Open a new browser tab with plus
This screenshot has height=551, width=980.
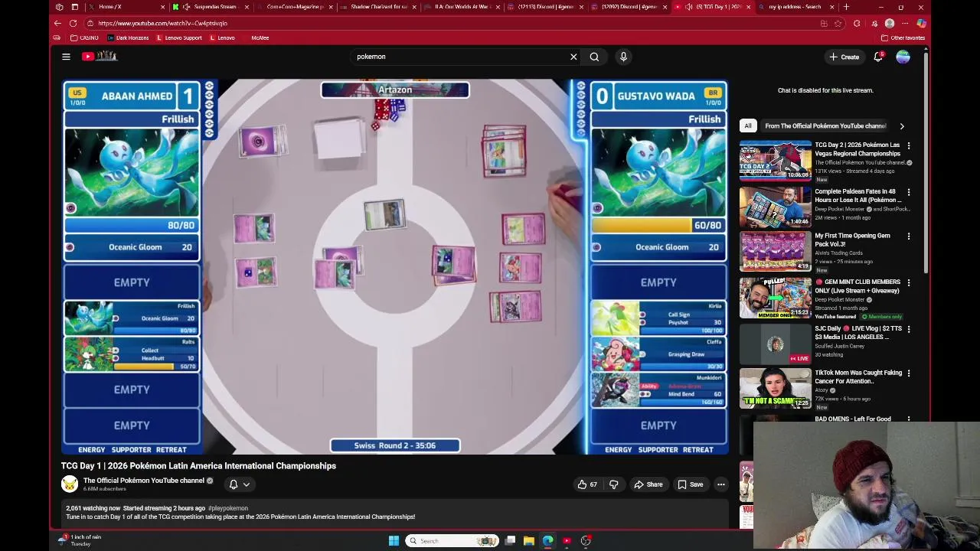tap(846, 7)
